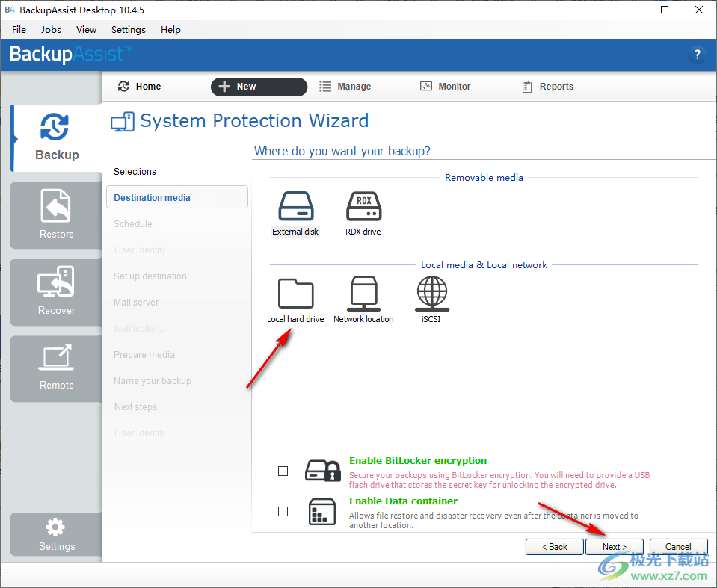Screen dimensions: 717x588
Task: Open the Backup sidebar section
Action: pyautogui.click(x=57, y=137)
